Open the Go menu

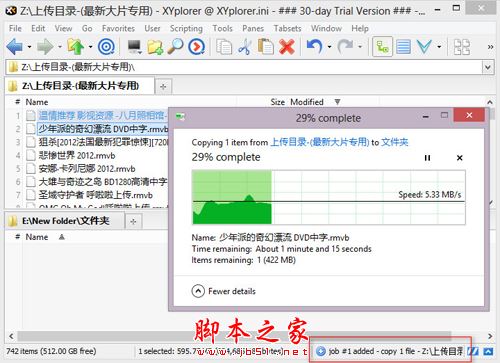87,28
